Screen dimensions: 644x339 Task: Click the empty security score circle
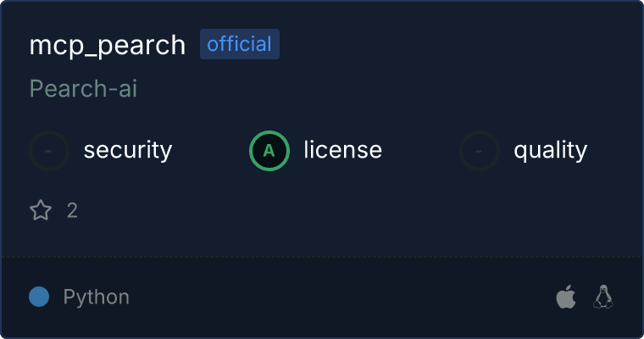point(49,151)
